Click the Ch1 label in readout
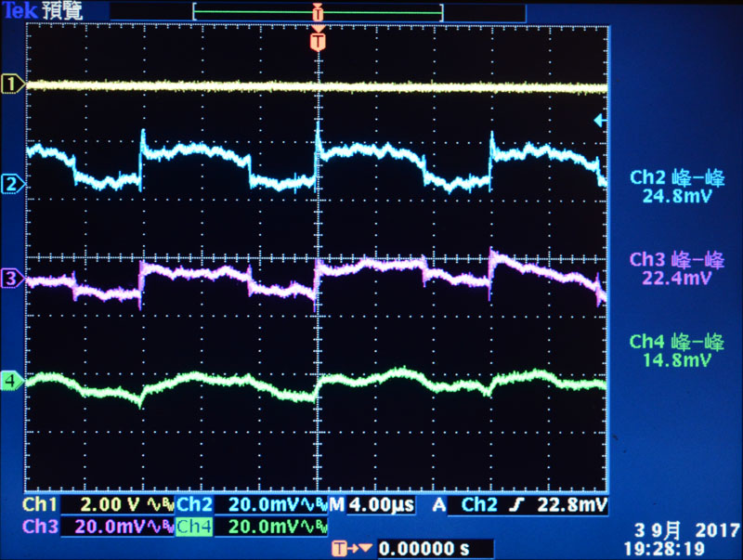This screenshot has width=743, height=560. [x=39, y=504]
